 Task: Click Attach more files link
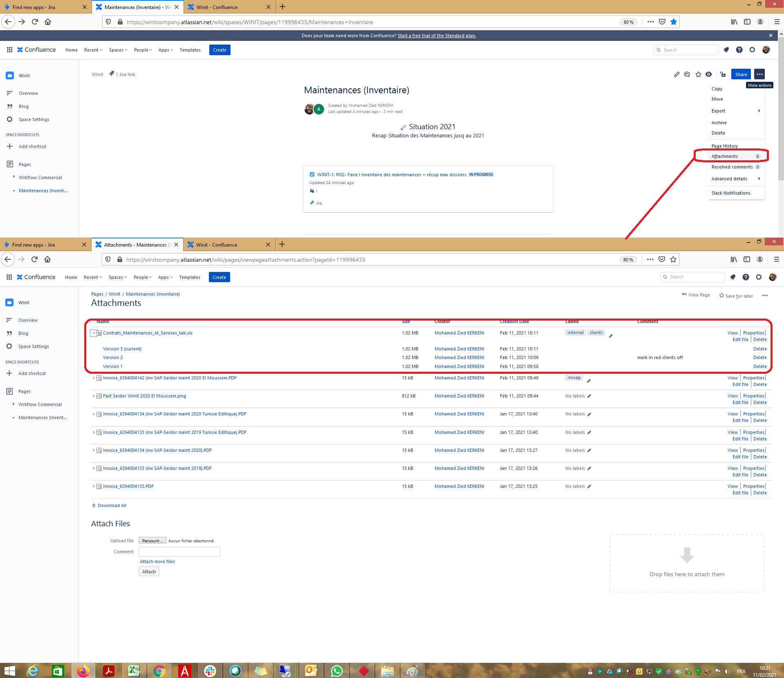point(157,561)
